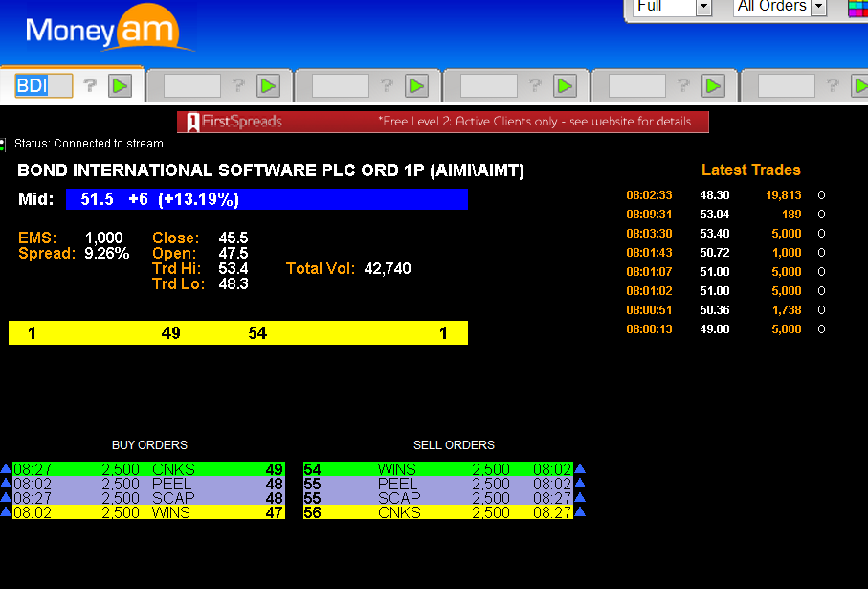Viewport: 868px width, 589px height.
Task: Click the green play button in fifth ticker tab
Action: click(x=713, y=86)
